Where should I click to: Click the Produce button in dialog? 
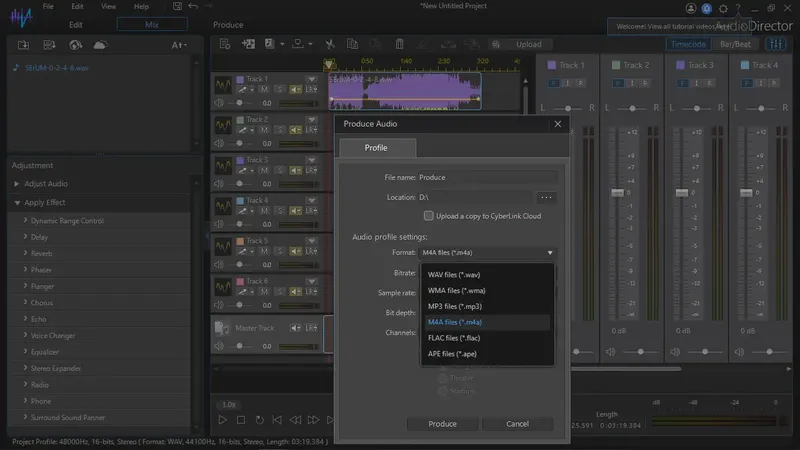pos(442,424)
